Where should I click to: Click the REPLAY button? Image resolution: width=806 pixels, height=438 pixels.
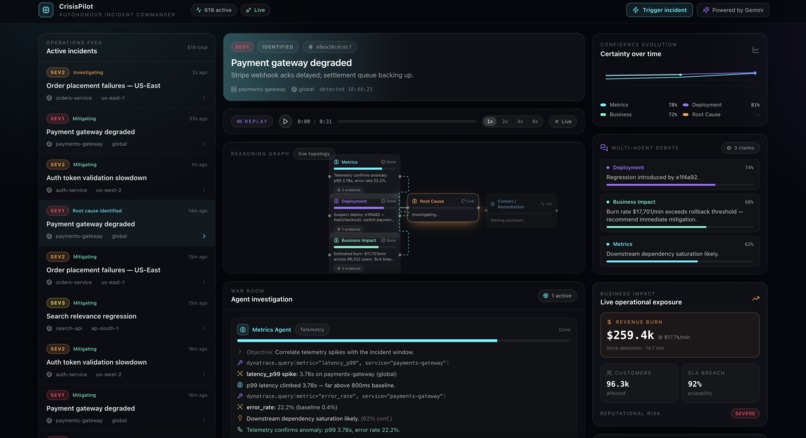click(x=252, y=121)
